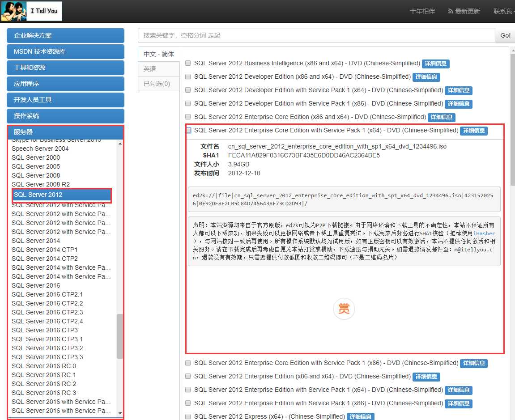Screen dimensions: 515x420
Task: Show 详细信息 for Developer Edition SP1 (x64)
Action: coord(459,91)
